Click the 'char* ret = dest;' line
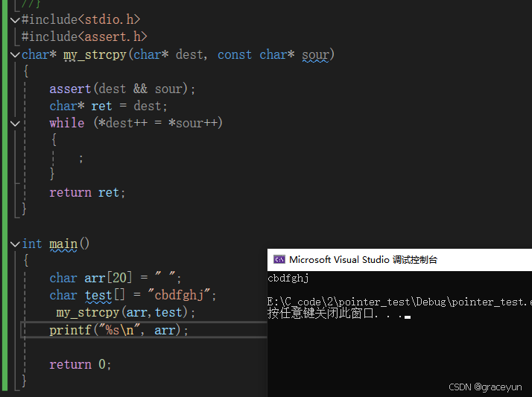 108,106
